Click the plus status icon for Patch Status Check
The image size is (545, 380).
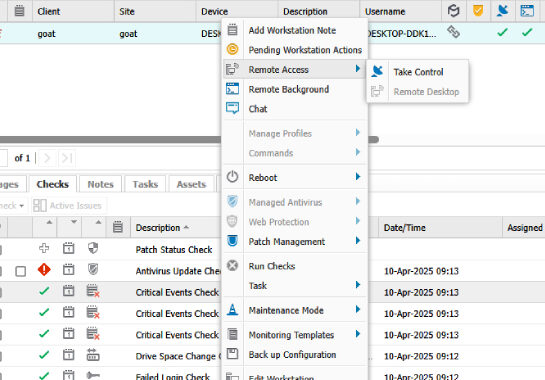[x=44, y=248]
